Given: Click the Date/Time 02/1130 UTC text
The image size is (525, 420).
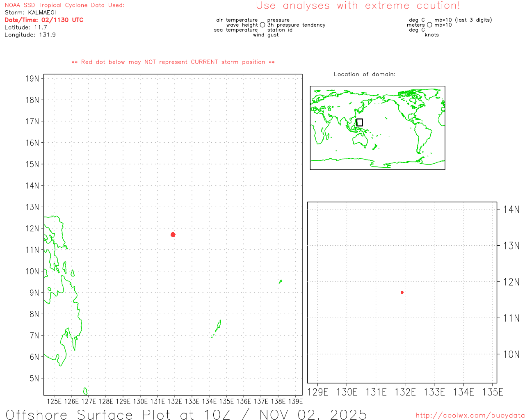Looking at the screenshot, I should coord(44,20).
